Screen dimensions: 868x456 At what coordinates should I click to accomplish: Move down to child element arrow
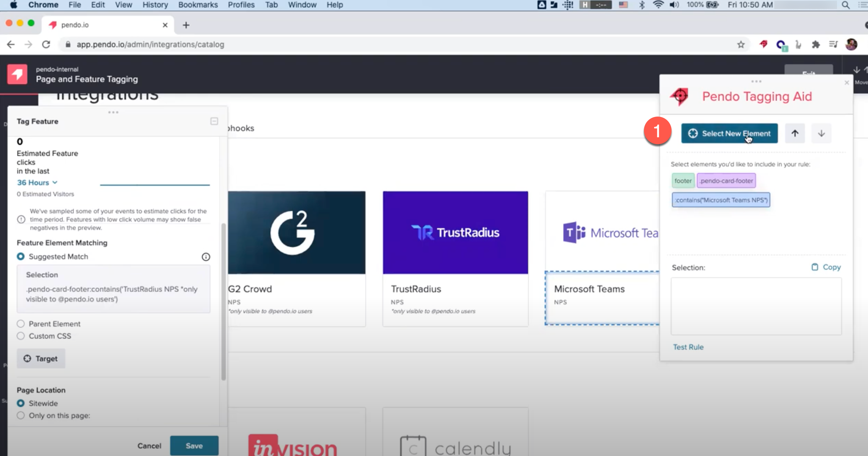(821, 133)
